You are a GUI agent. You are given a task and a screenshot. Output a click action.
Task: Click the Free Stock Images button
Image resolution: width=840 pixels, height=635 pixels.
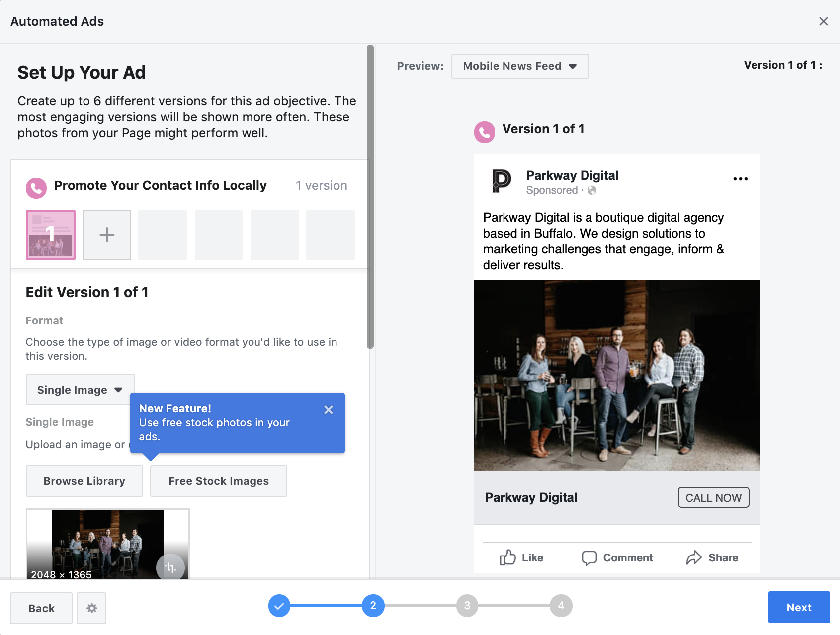219,481
